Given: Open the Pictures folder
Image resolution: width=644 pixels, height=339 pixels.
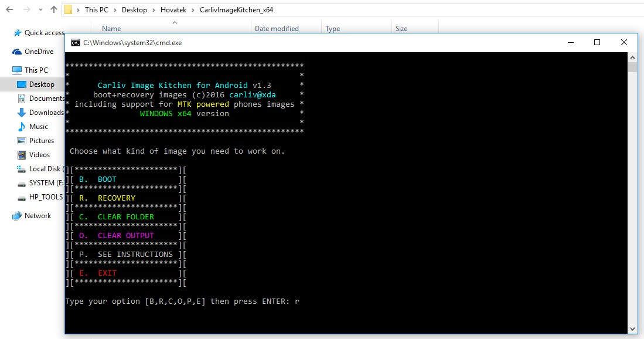Looking at the screenshot, I should pyautogui.click(x=41, y=140).
